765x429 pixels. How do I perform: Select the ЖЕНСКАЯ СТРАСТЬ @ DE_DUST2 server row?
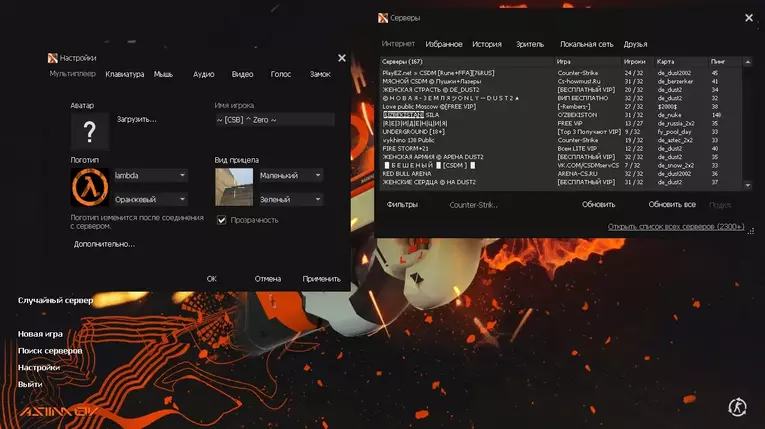coord(561,90)
